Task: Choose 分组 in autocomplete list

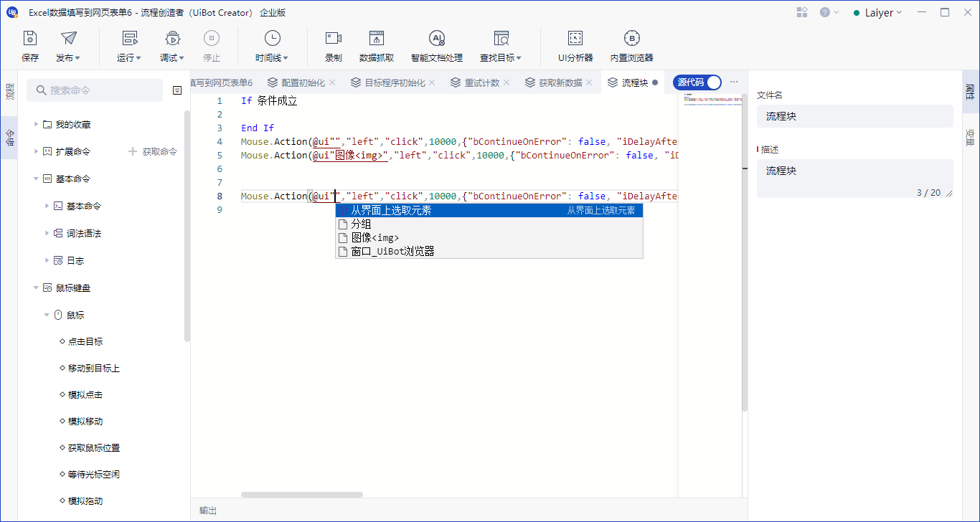Action: tap(489, 224)
